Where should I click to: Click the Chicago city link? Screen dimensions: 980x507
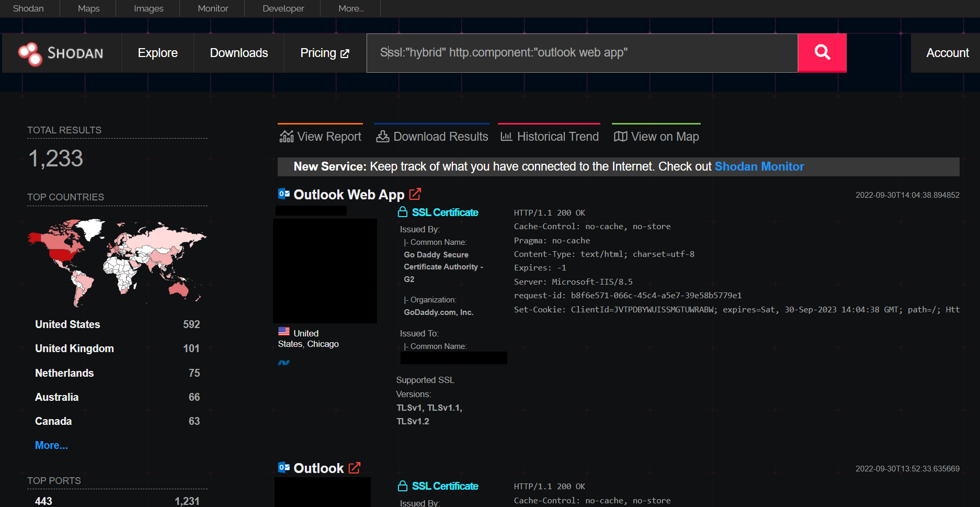(x=323, y=344)
